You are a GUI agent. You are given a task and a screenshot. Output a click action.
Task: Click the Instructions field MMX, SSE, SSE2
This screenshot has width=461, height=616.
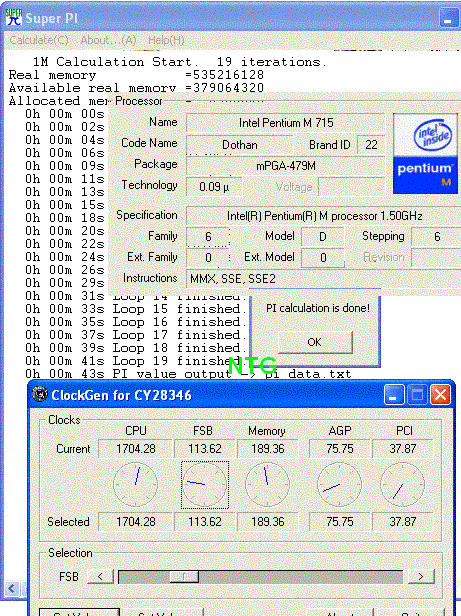coord(323,279)
